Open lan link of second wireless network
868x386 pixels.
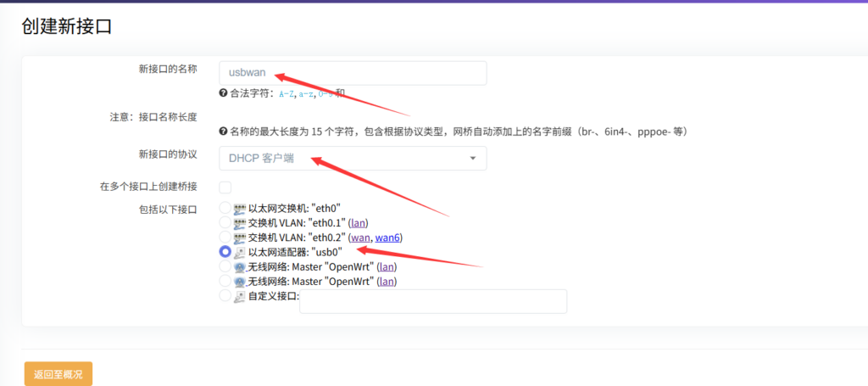[x=387, y=282]
